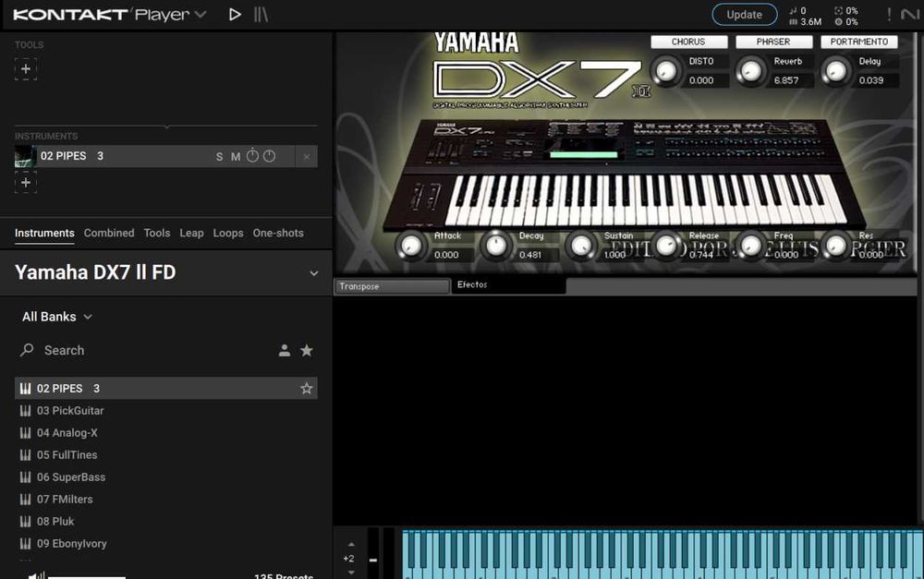Image resolution: width=924 pixels, height=579 pixels.
Task: Switch to the One-shots tab
Action: click(x=278, y=233)
